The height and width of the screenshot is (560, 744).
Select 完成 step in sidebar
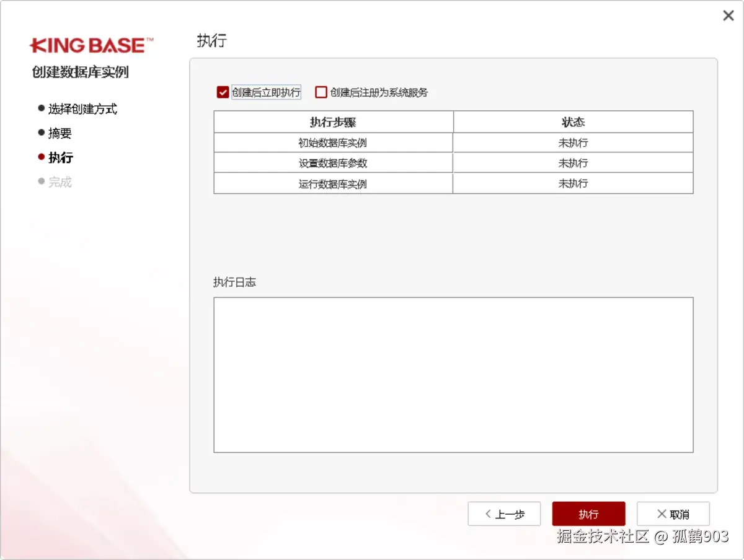(60, 182)
